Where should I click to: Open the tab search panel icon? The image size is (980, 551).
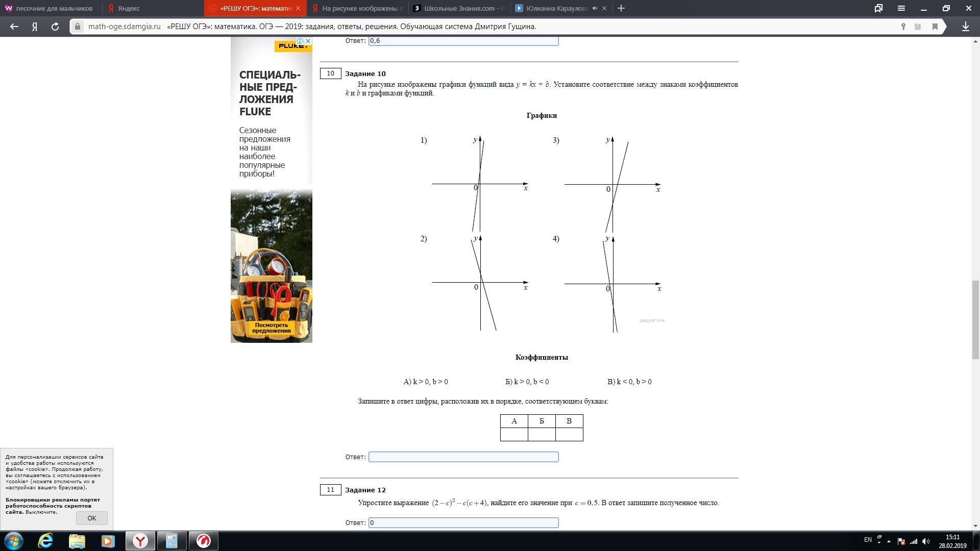pyautogui.click(x=879, y=8)
